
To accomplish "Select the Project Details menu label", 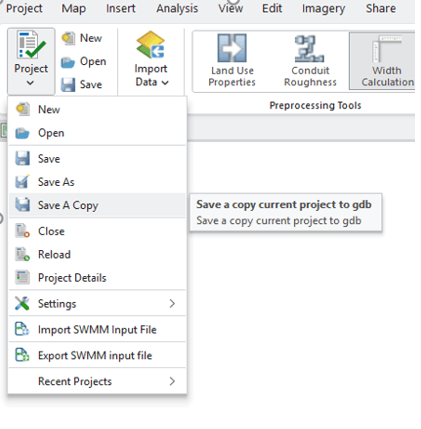I will pos(72,278).
